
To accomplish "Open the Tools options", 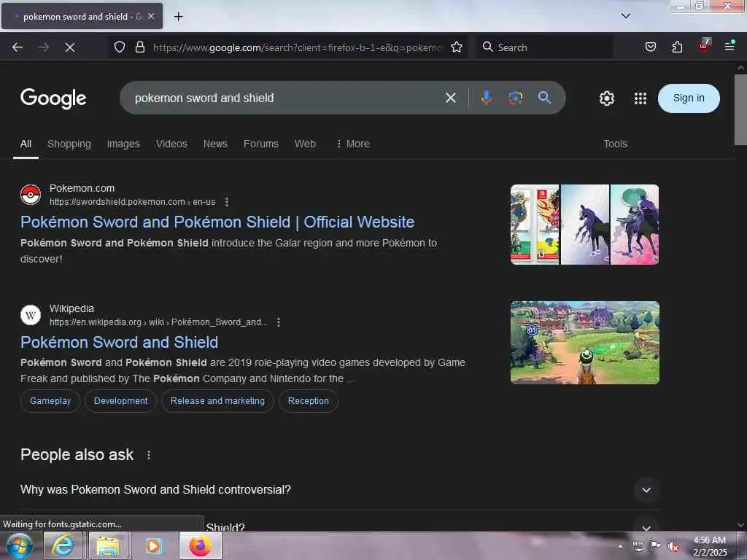I will tap(615, 144).
